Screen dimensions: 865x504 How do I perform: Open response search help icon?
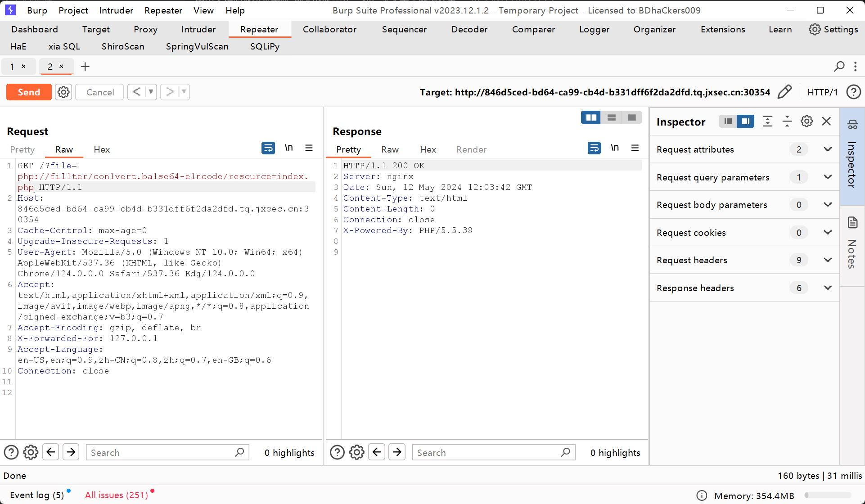pyautogui.click(x=337, y=452)
